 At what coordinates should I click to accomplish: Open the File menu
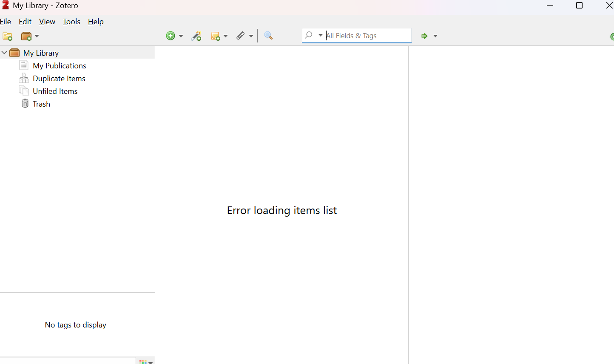pos(6,22)
